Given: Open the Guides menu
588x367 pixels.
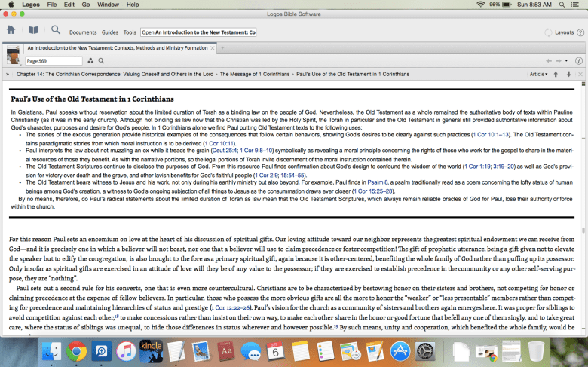Looking at the screenshot, I should [110, 32].
